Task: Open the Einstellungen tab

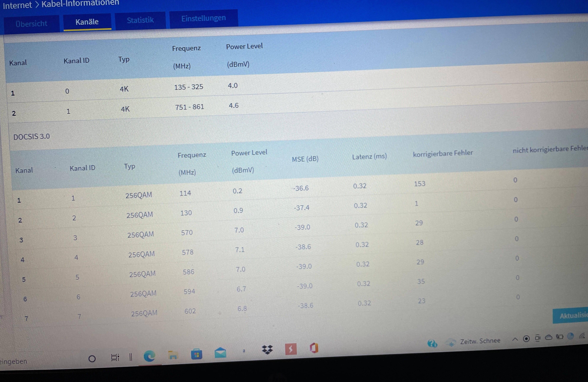Action: click(204, 18)
